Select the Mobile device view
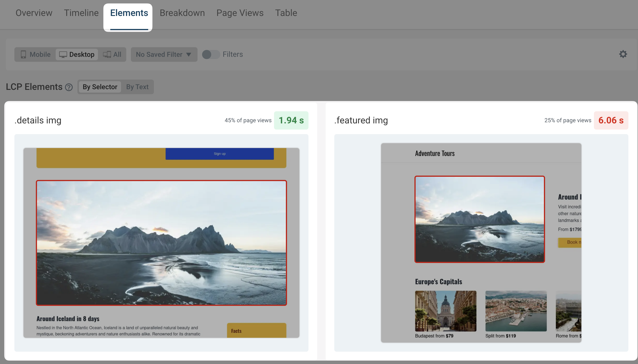Image resolution: width=638 pixels, height=364 pixels. tap(35, 55)
